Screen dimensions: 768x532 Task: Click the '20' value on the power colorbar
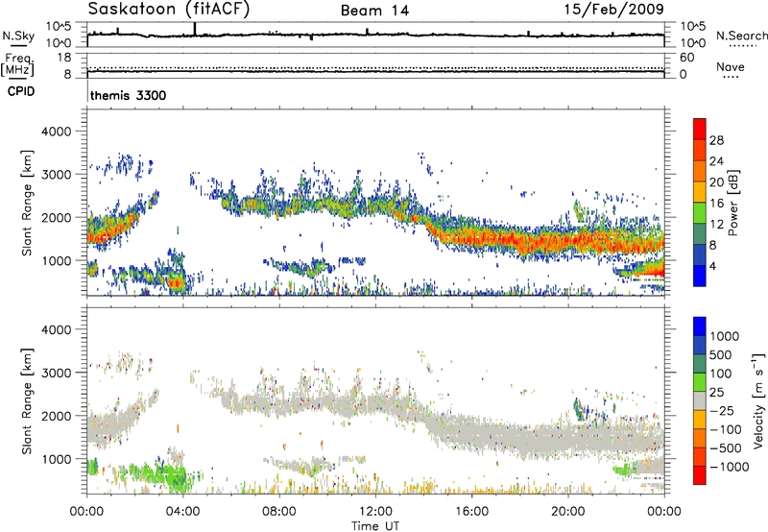pyautogui.click(x=716, y=182)
